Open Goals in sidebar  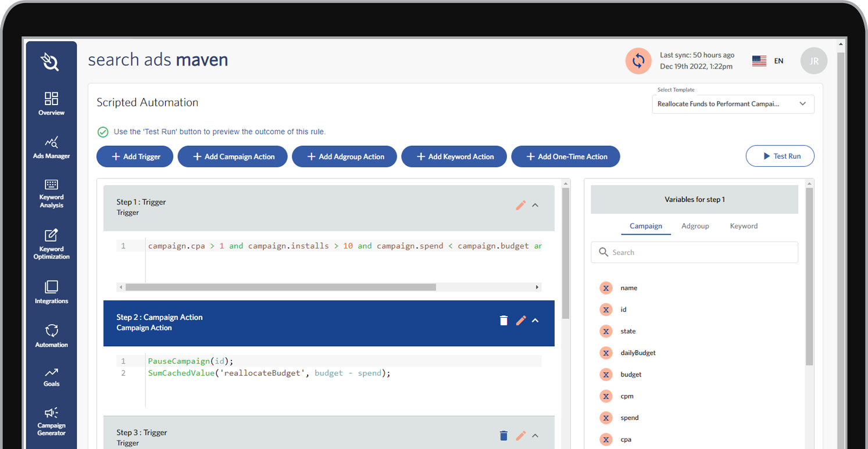pyautogui.click(x=51, y=376)
